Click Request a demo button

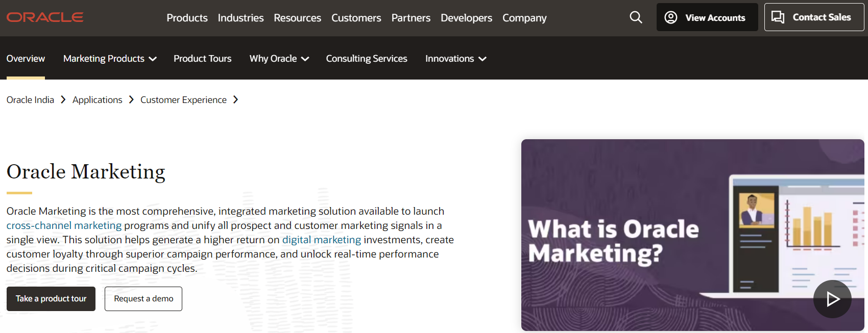(x=143, y=299)
